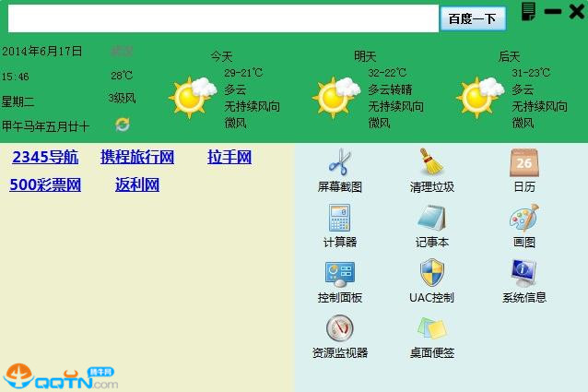Screen dimensions: 588x392
Task: Click into the Baidu search text box
Action: 221,18
